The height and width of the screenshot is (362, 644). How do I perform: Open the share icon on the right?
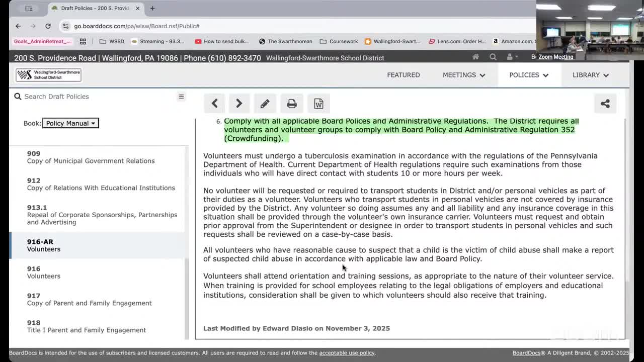(605, 103)
